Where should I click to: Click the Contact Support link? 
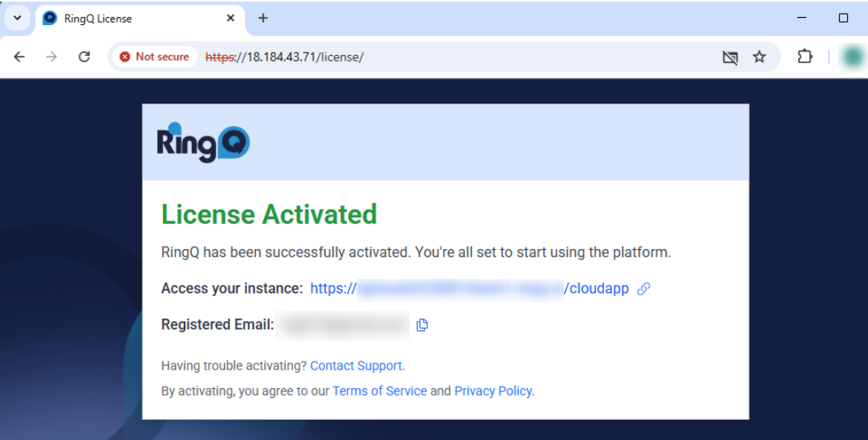[x=356, y=366]
